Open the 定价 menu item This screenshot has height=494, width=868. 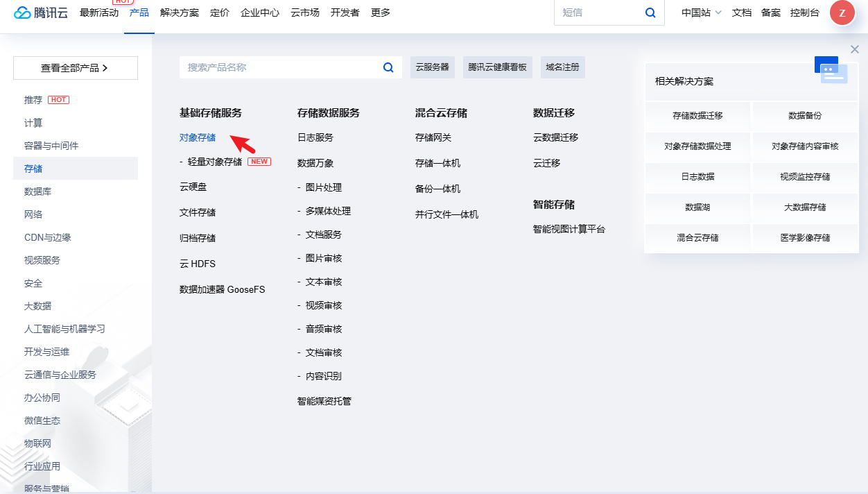[x=220, y=12]
